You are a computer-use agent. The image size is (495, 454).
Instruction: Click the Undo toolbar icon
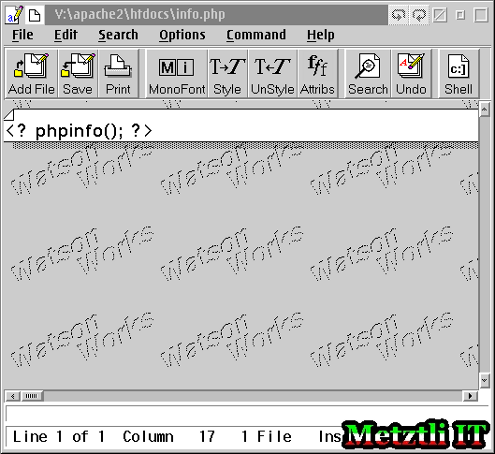411,74
